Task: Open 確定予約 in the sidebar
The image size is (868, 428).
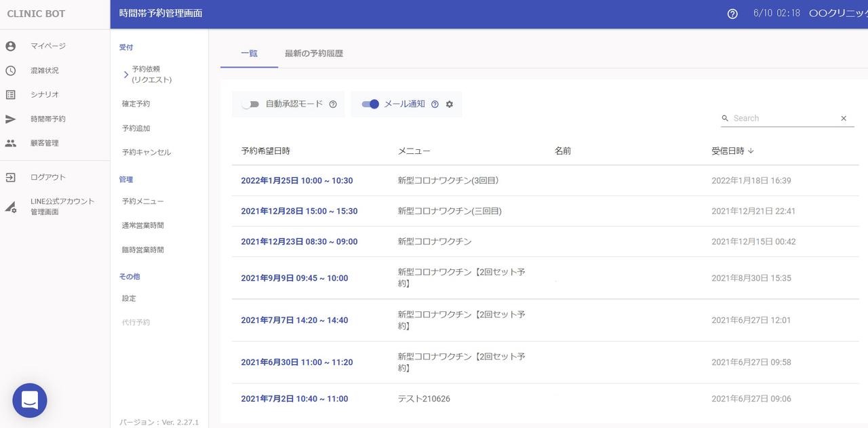Action: [136, 104]
